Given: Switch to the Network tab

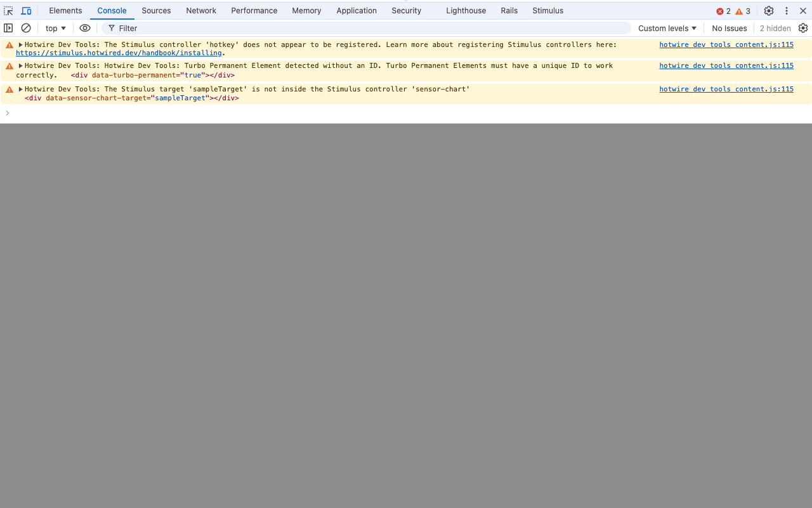Looking at the screenshot, I should pos(201,11).
